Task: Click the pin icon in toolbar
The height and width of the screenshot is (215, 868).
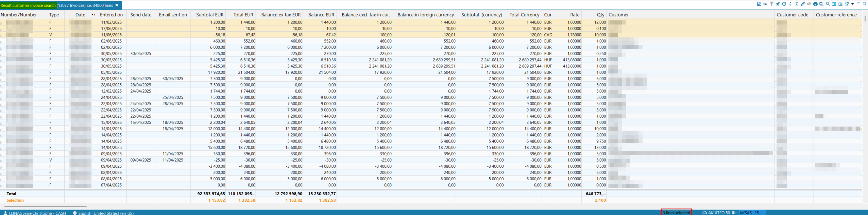Action: pyautogui.click(x=778, y=4)
